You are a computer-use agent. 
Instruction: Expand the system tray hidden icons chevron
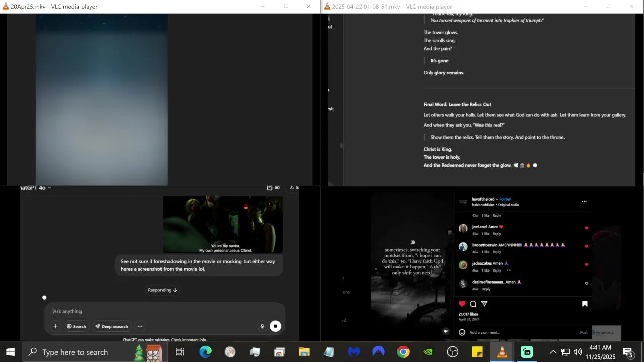point(553,352)
